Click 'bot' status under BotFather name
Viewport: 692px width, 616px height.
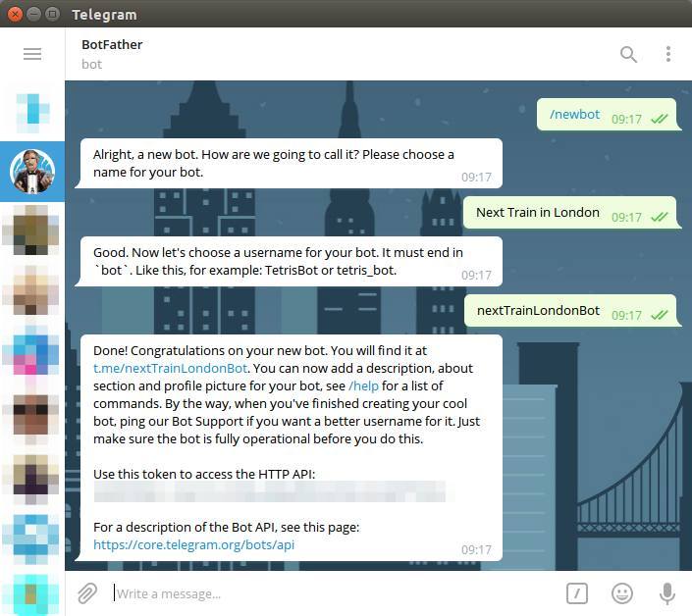[x=91, y=65]
